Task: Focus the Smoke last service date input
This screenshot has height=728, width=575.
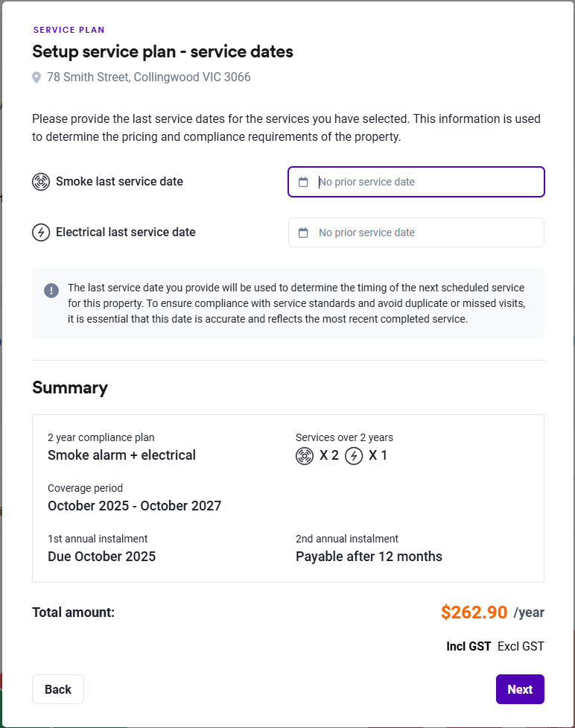Action: [425, 182]
